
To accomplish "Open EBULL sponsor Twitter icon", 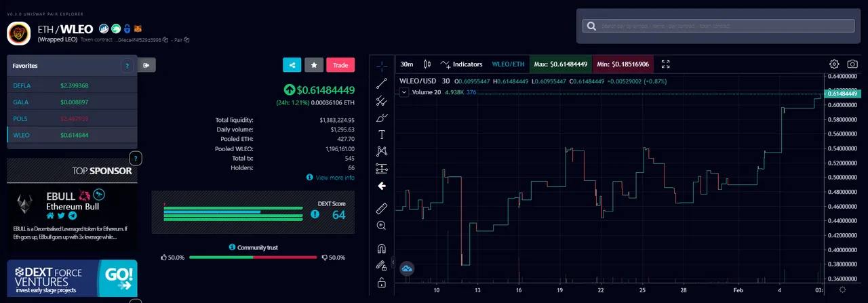I will (x=61, y=216).
